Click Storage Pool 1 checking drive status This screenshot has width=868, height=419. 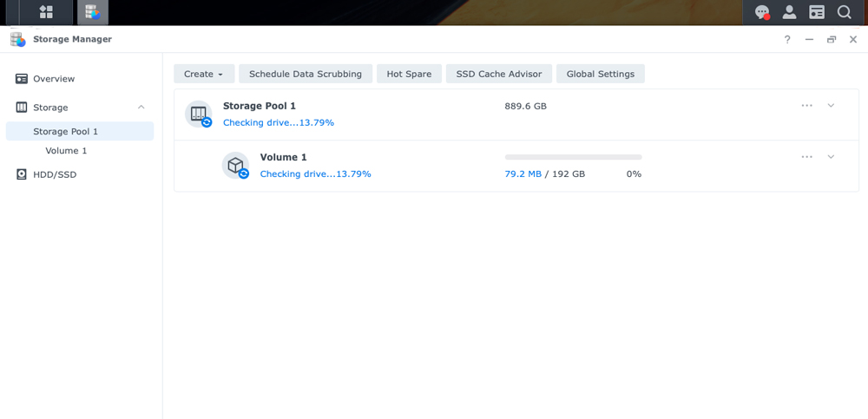click(x=279, y=122)
